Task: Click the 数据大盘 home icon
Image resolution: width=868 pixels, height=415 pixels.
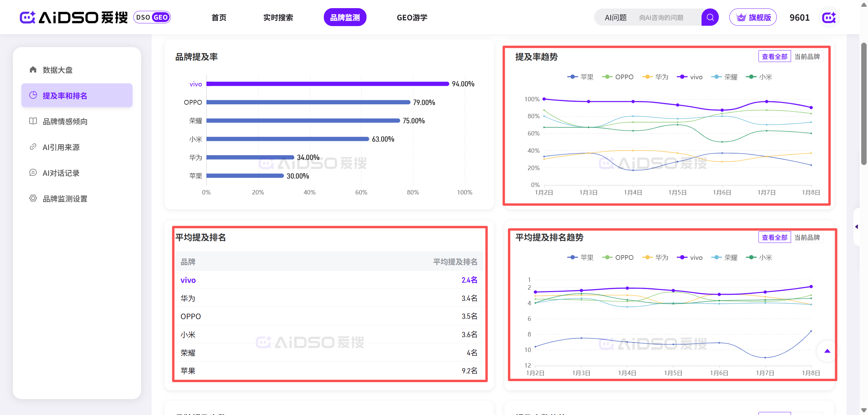Action: pos(33,70)
